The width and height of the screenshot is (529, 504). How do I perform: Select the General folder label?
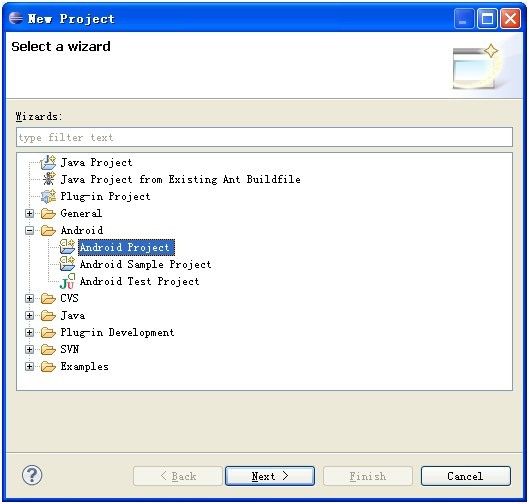[81, 214]
